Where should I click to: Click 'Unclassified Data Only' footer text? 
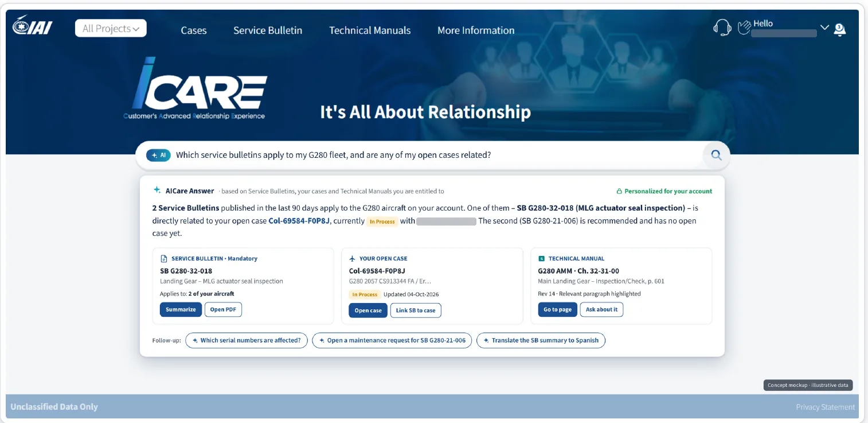54,407
